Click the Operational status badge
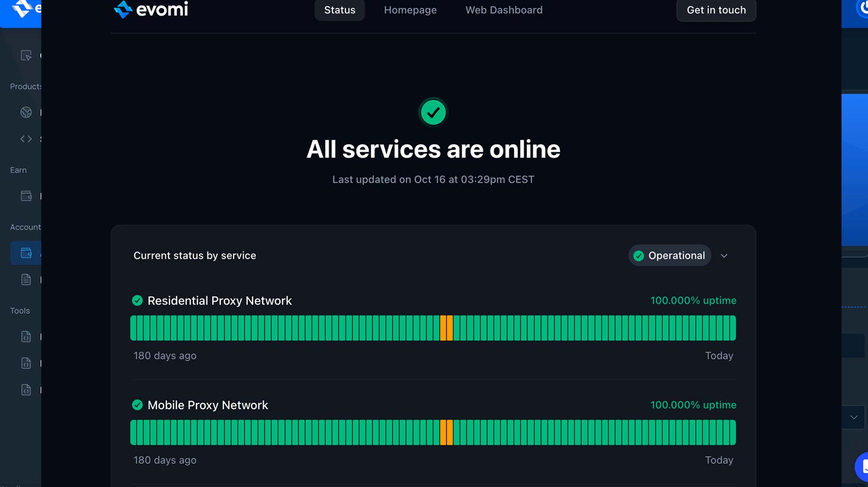The height and width of the screenshot is (487, 868). pos(669,256)
